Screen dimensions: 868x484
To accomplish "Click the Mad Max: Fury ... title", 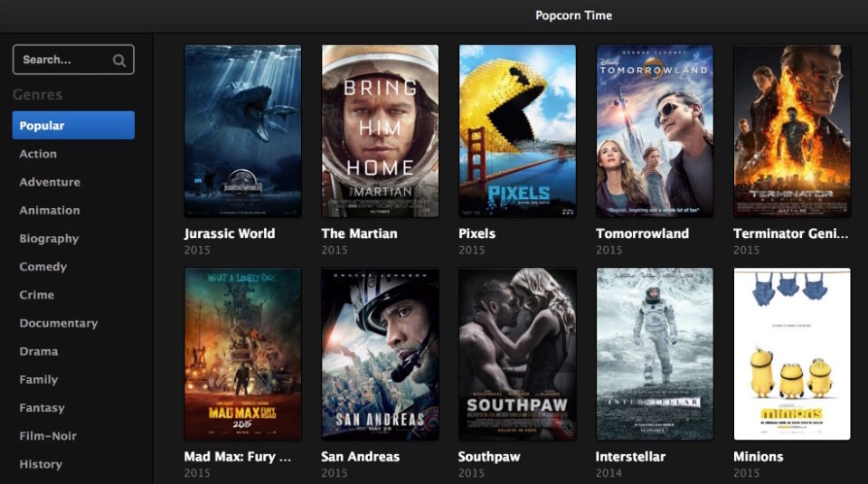I will click(238, 457).
